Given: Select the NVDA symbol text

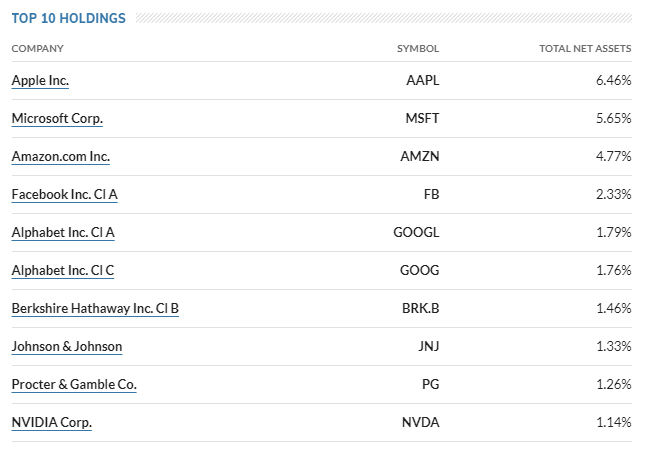Looking at the screenshot, I should (420, 422).
